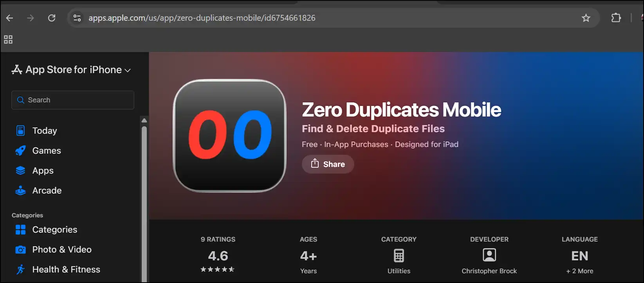Click the magnifier icon in Search box
644x283 pixels.
point(21,100)
